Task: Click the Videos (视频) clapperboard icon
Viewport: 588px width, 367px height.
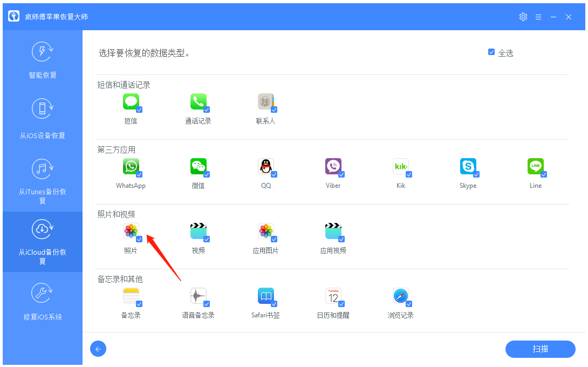Action: click(199, 231)
